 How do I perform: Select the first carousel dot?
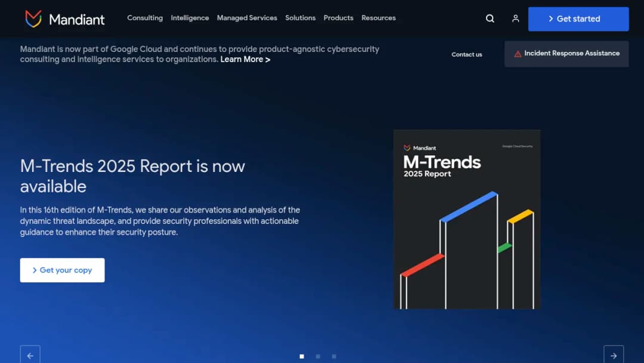(x=302, y=356)
